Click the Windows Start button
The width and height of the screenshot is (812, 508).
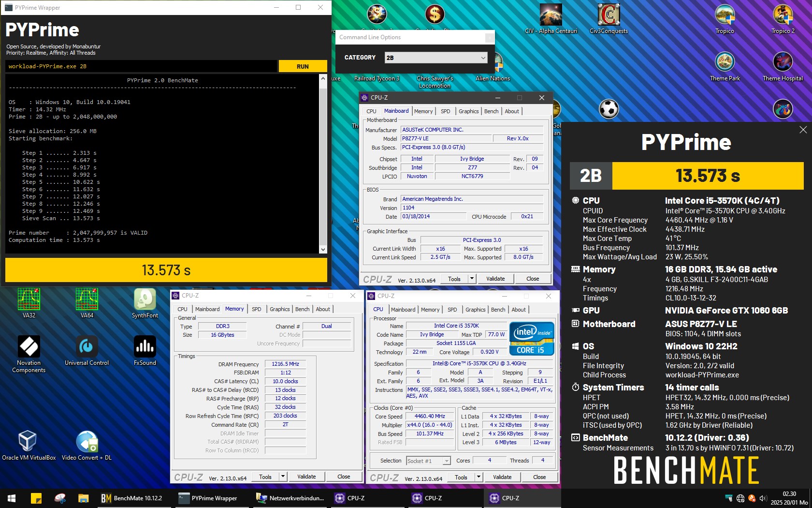tap(12, 498)
